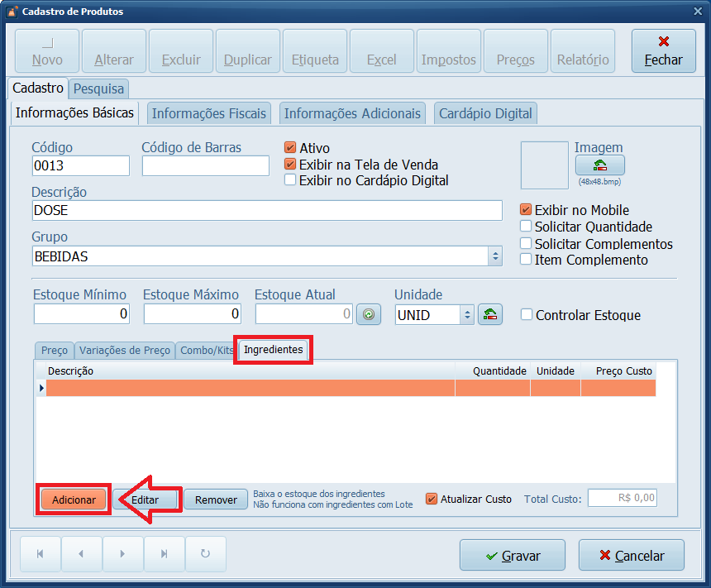This screenshot has height=588, width=711.
Task: Jump to last record arrow
Action: 164,555
